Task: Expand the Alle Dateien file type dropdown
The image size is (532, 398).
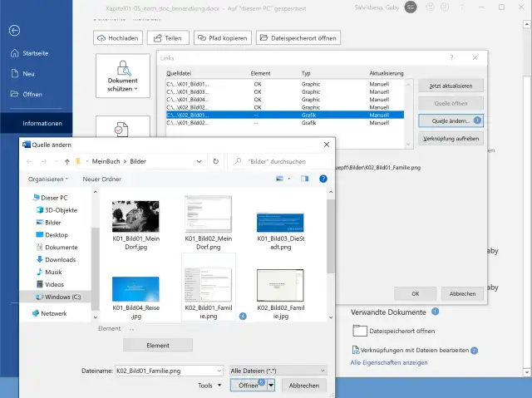Action: [278, 370]
